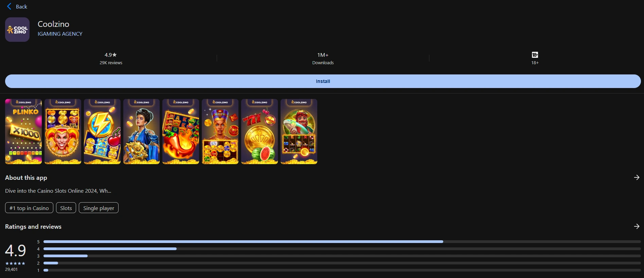The width and height of the screenshot is (644, 278).
Task: Open the Plinko X1000 screenshot
Action: click(23, 132)
